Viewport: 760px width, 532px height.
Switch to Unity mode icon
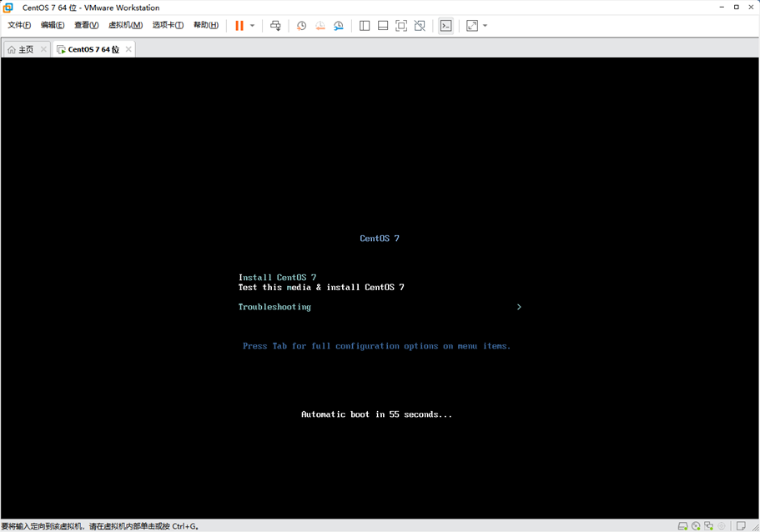(420, 26)
